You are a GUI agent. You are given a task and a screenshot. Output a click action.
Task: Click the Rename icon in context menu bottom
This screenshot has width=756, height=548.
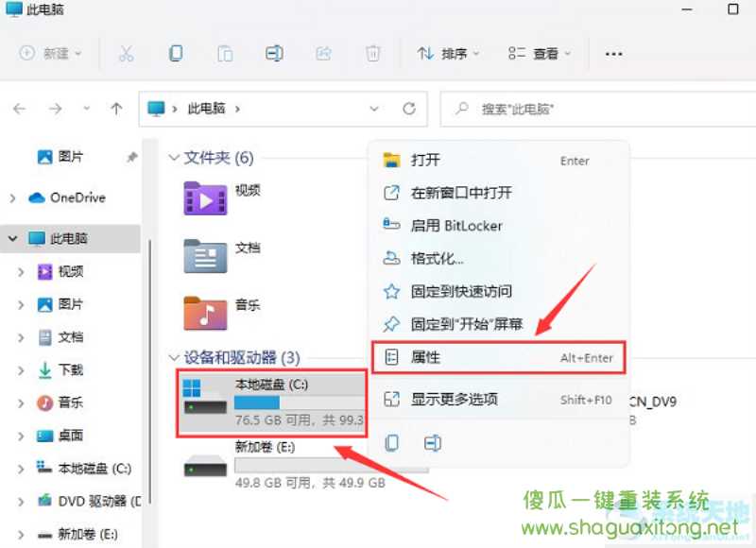433,443
